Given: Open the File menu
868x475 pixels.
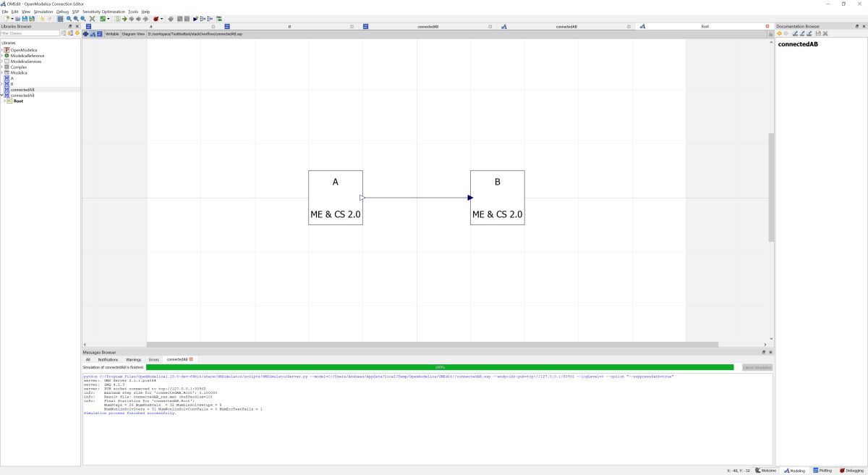Looking at the screenshot, I should click(x=5, y=12).
